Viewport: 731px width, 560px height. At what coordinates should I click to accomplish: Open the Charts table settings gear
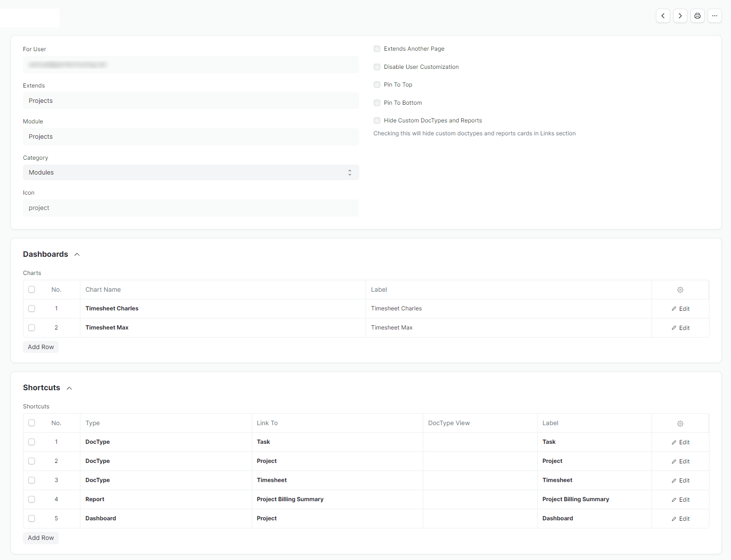pos(680,289)
